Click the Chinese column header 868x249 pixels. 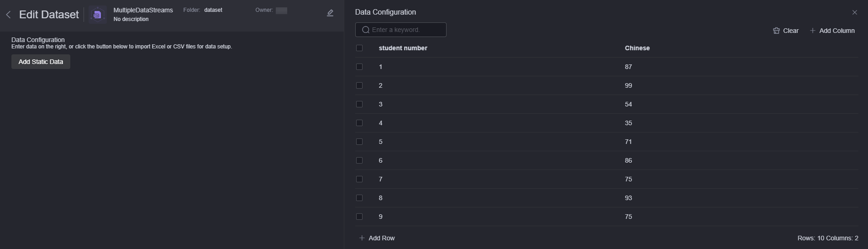[x=637, y=48]
